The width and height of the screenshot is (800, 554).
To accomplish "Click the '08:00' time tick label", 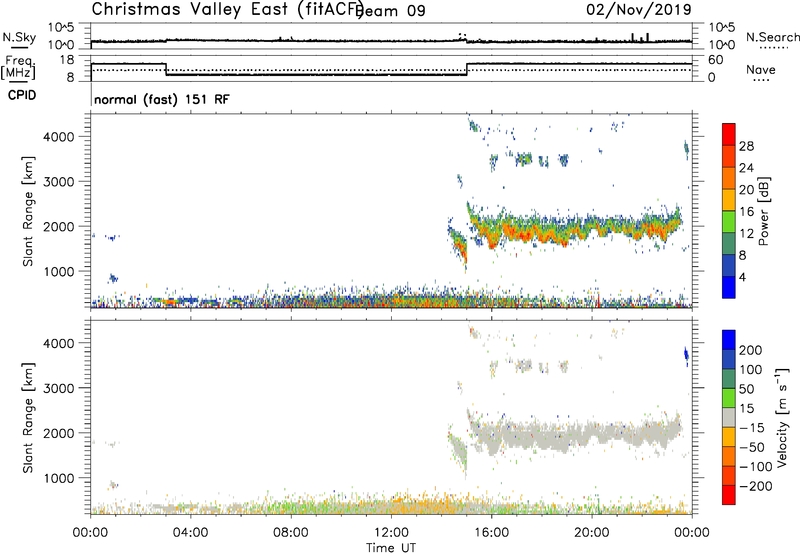I will 291,533.
